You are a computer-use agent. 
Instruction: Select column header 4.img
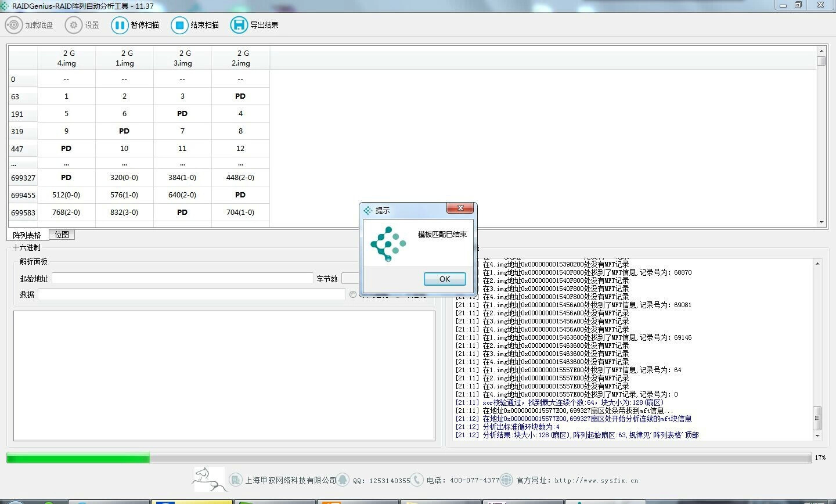(x=66, y=58)
